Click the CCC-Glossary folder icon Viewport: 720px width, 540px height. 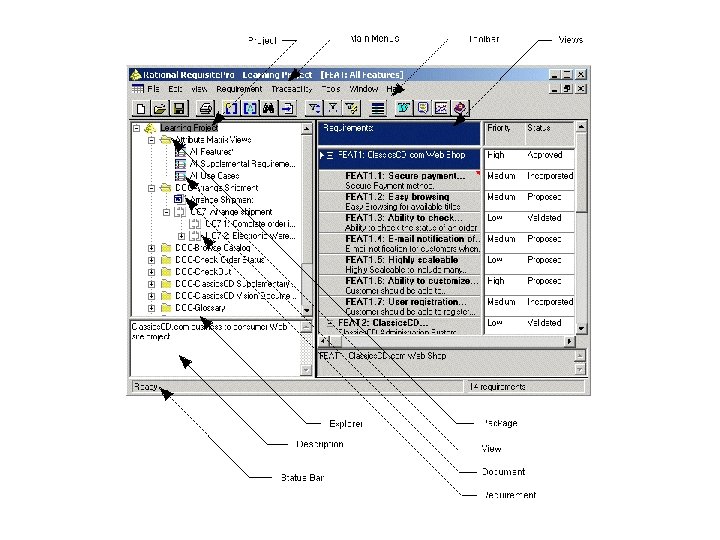coord(166,308)
